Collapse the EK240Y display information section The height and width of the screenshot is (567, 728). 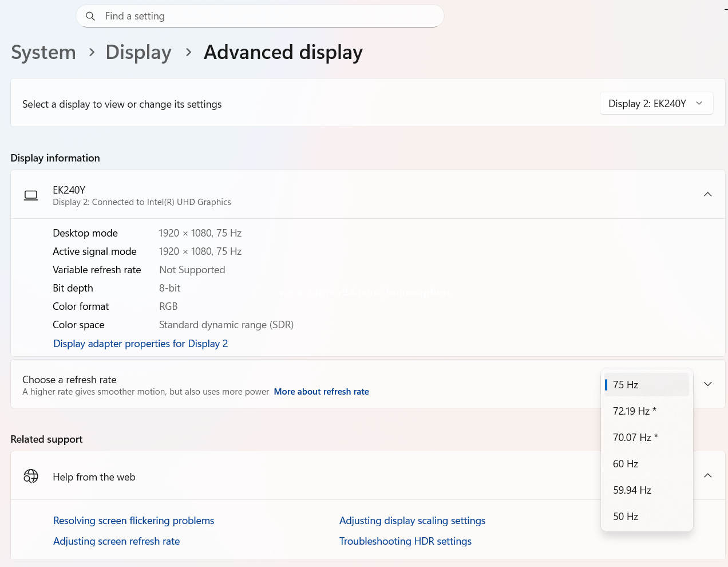tap(707, 195)
